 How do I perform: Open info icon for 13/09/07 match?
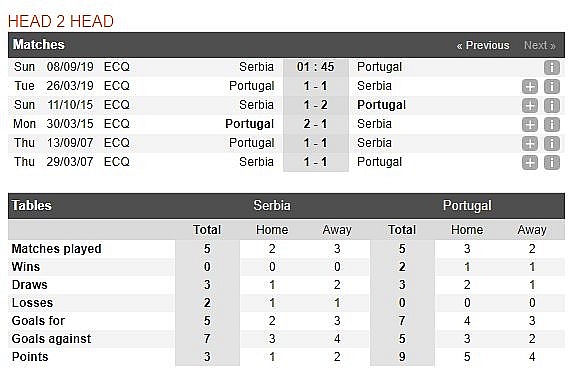[x=552, y=143]
